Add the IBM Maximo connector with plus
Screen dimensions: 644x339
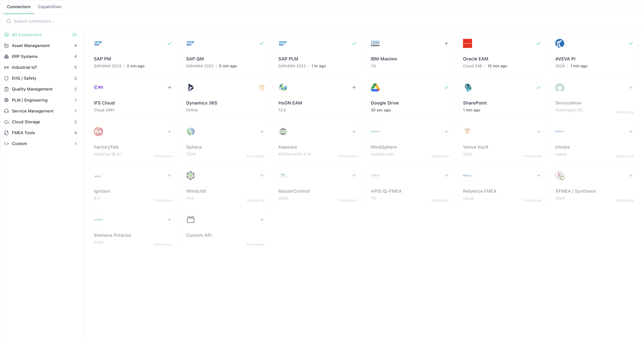(x=446, y=43)
